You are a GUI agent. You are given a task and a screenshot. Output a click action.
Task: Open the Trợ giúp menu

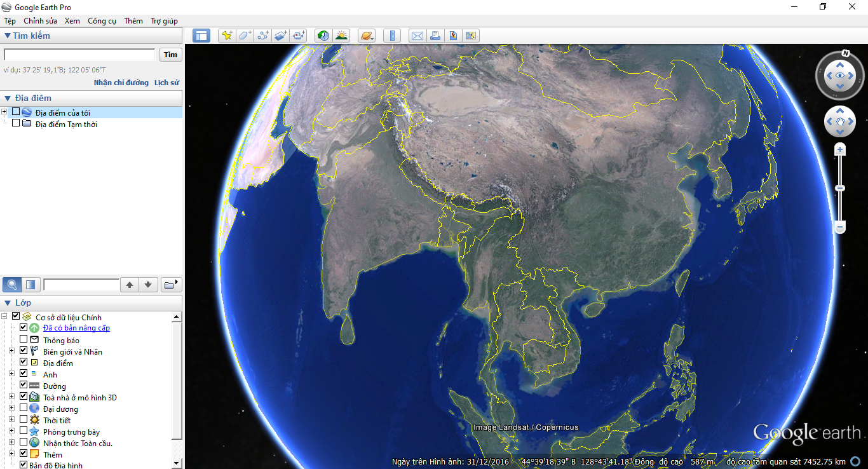164,21
